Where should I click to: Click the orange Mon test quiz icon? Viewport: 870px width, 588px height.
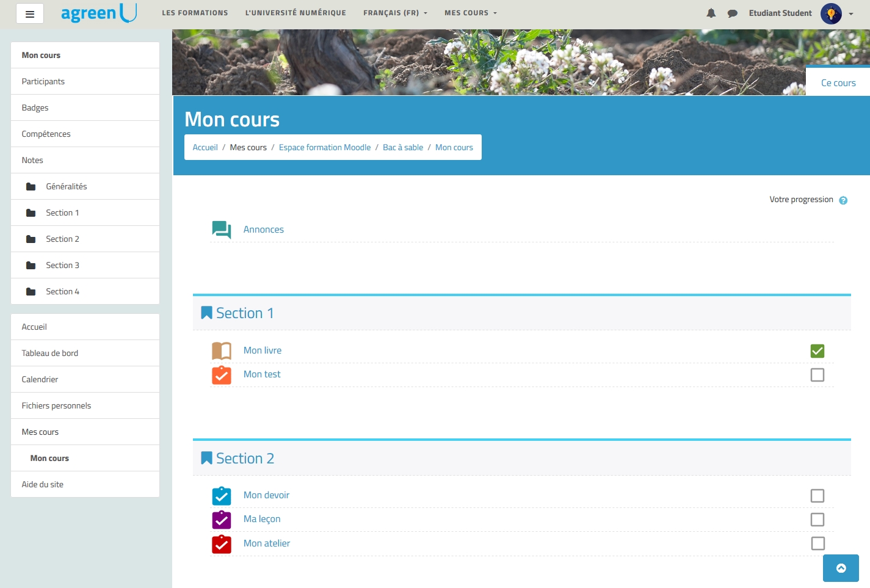(221, 375)
